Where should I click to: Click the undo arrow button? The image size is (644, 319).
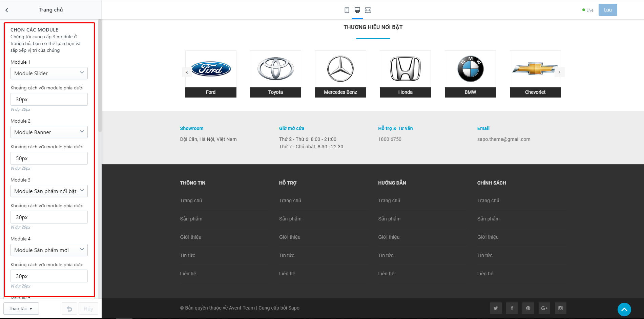[x=69, y=309]
